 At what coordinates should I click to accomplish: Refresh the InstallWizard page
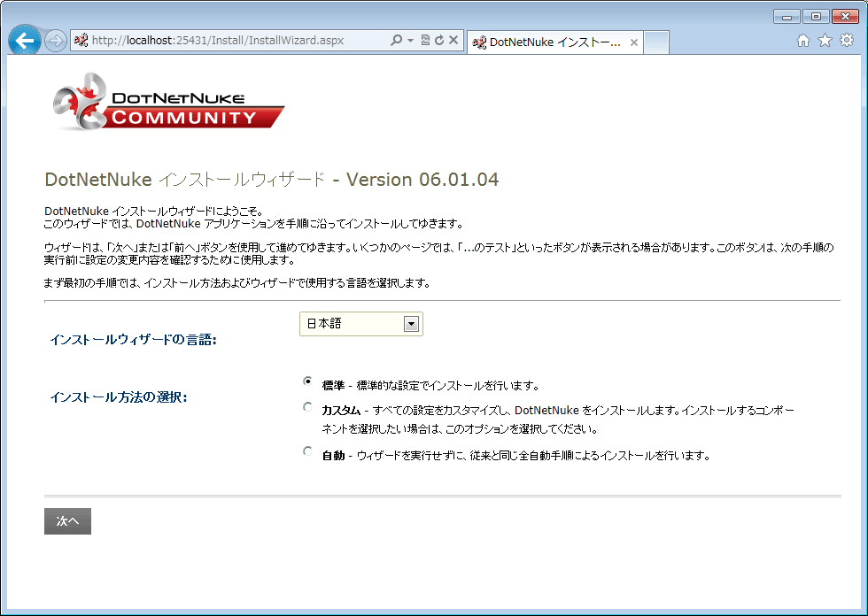pos(439,40)
